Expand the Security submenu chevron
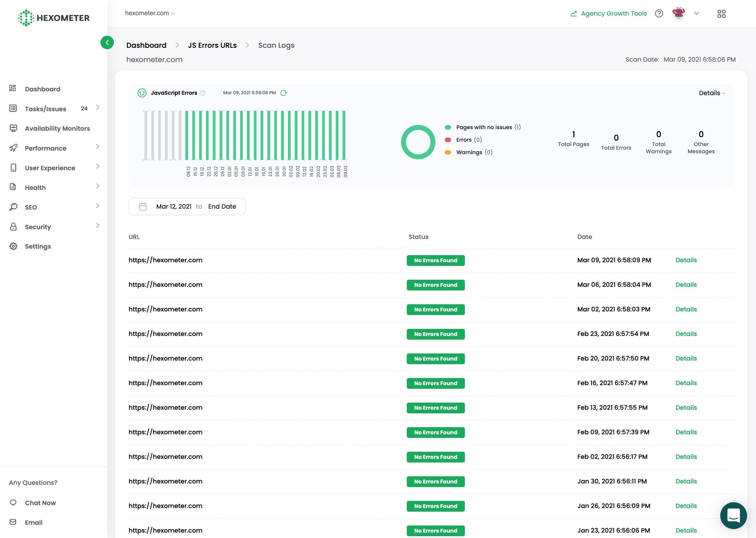Screen dimensions: 756x538 (x=98, y=225)
